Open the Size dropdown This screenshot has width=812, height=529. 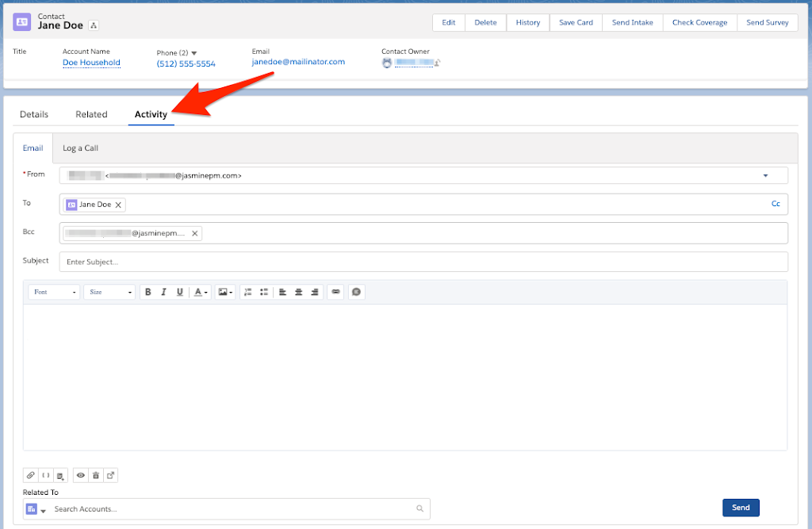point(109,292)
